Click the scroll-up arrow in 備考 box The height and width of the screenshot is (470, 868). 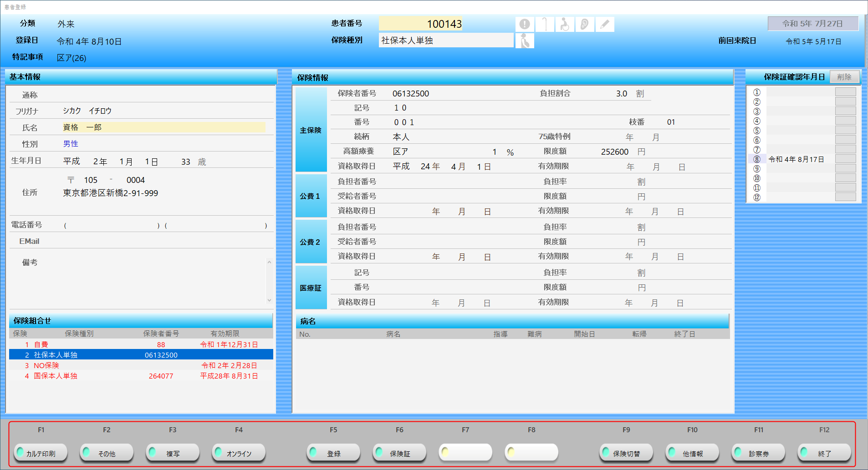point(269,262)
